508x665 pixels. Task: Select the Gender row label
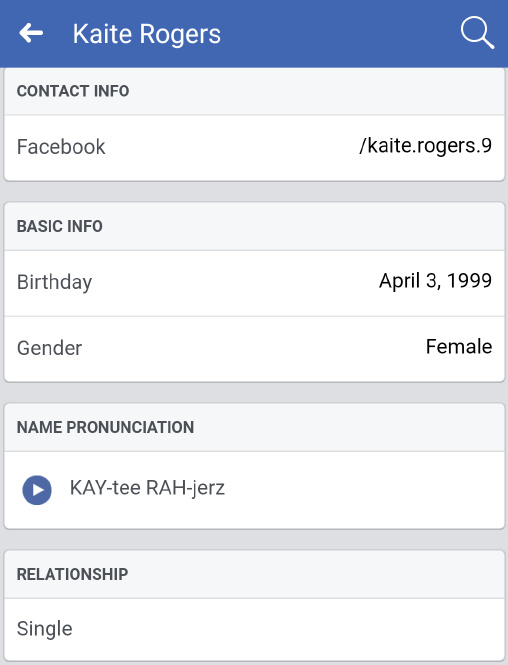tap(49, 348)
